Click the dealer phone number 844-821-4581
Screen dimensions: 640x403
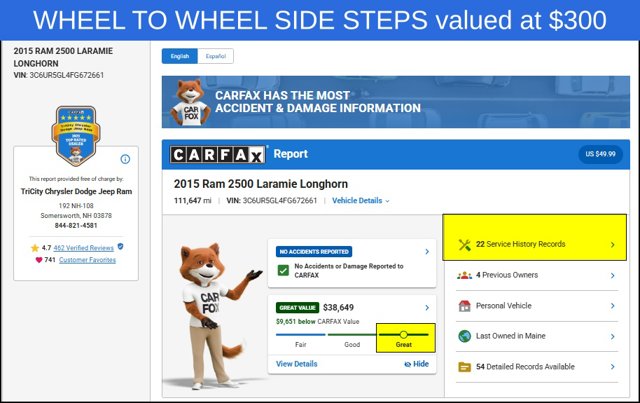tap(76, 225)
